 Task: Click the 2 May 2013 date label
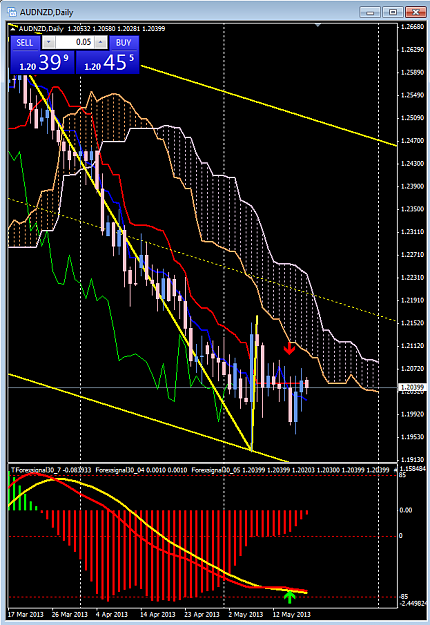pos(247,614)
